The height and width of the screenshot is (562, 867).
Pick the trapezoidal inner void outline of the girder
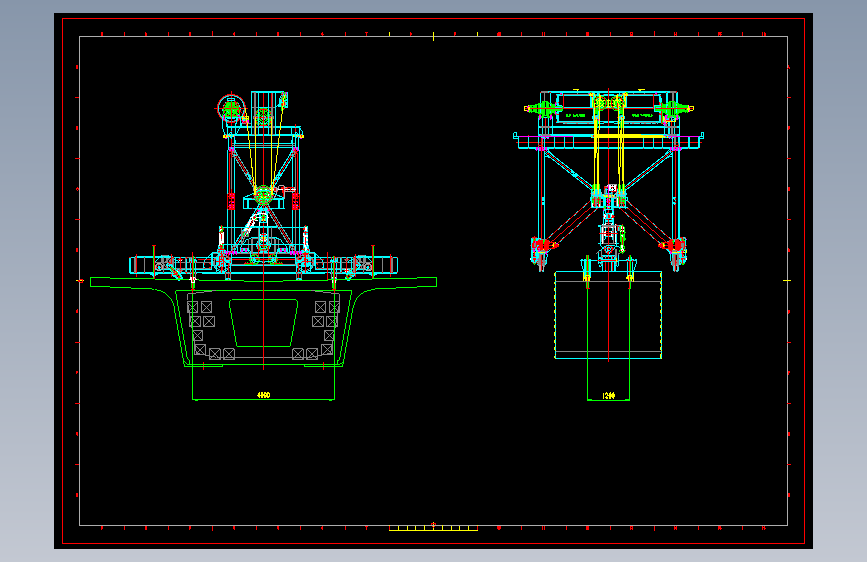tap(264, 323)
